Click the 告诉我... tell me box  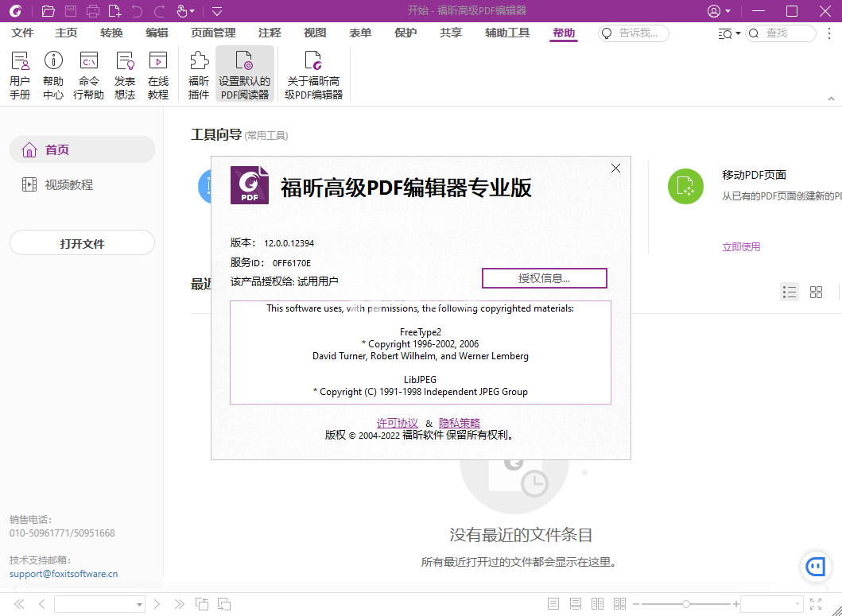634,33
